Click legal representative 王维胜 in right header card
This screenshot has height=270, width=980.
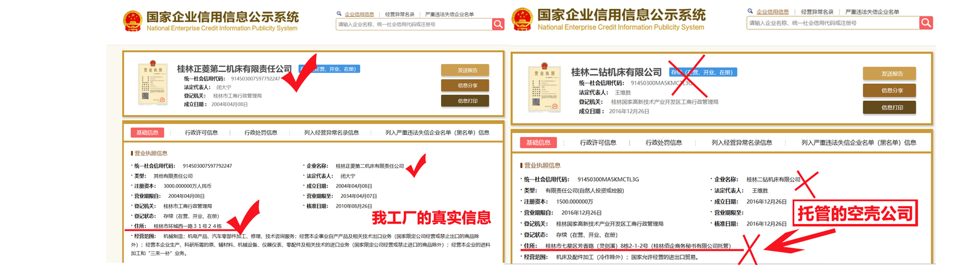623,93
